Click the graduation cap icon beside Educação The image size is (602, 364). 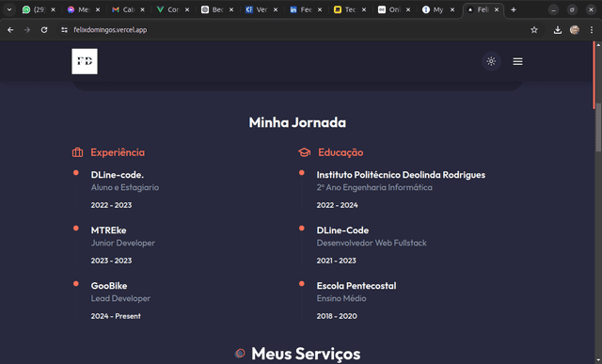tap(305, 152)
